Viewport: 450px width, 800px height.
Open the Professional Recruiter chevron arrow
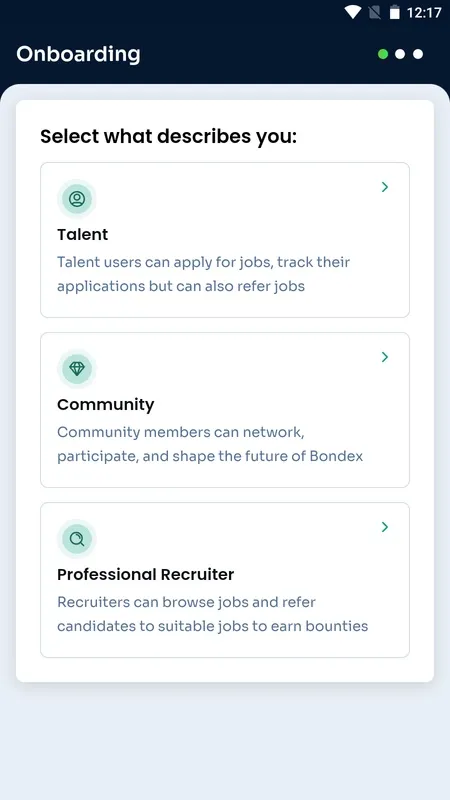385,527
